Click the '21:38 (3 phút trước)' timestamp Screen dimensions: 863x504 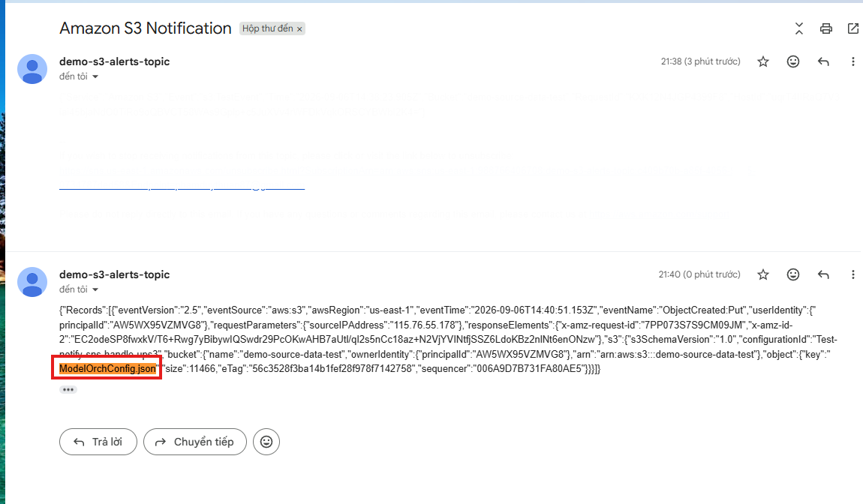click(x=701, y=61)
